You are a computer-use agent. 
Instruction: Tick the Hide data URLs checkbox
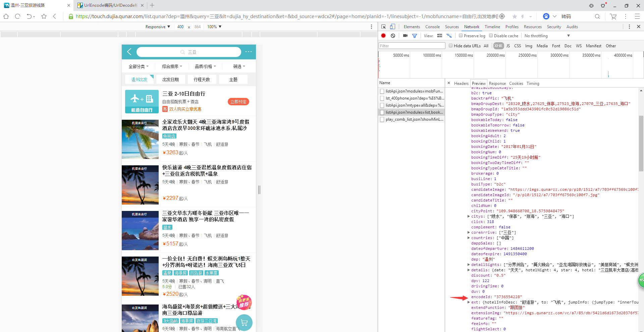click(x=451, y=46)
